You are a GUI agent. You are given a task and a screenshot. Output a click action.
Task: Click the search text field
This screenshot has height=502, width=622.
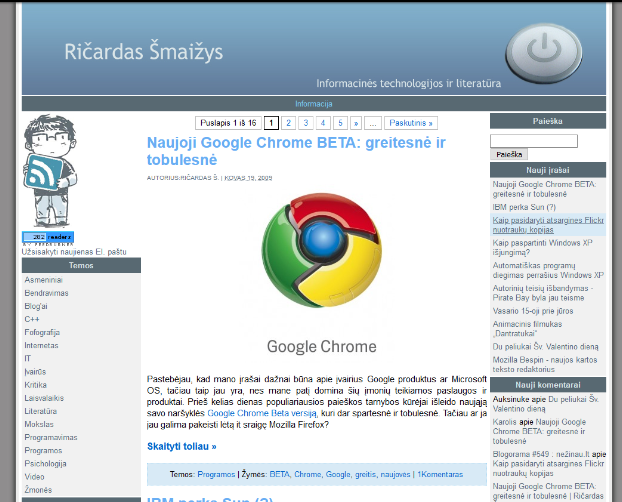click(534, 141)
